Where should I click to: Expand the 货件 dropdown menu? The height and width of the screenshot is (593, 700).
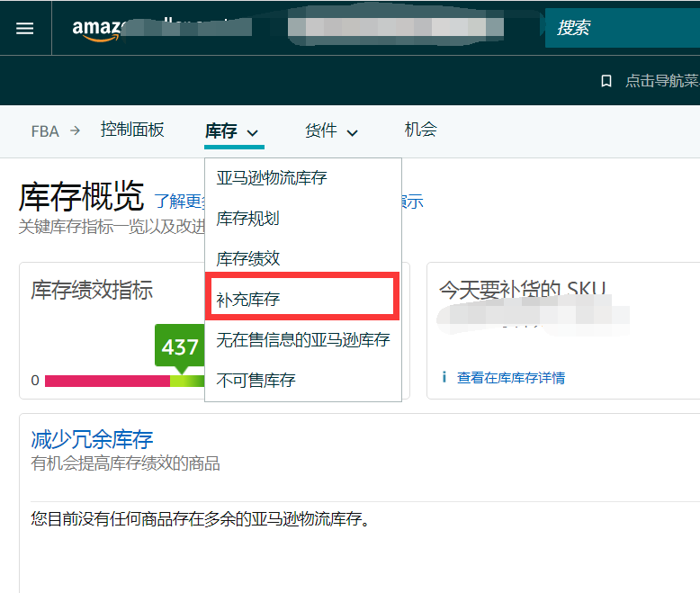tap(331, 131)
